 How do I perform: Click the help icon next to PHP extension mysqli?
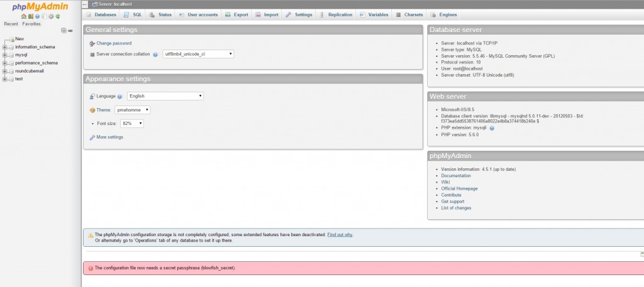click(x=492, y=128)
